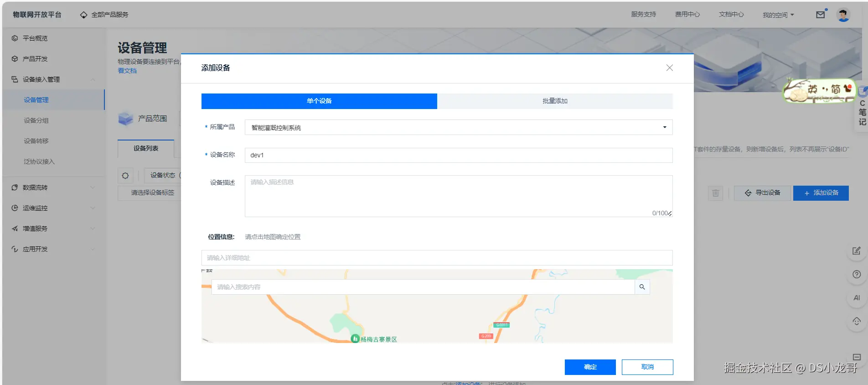Click the 平台概览 sidebar icon
This screenshot has height=385, width=868.
[x=15, y=38]
